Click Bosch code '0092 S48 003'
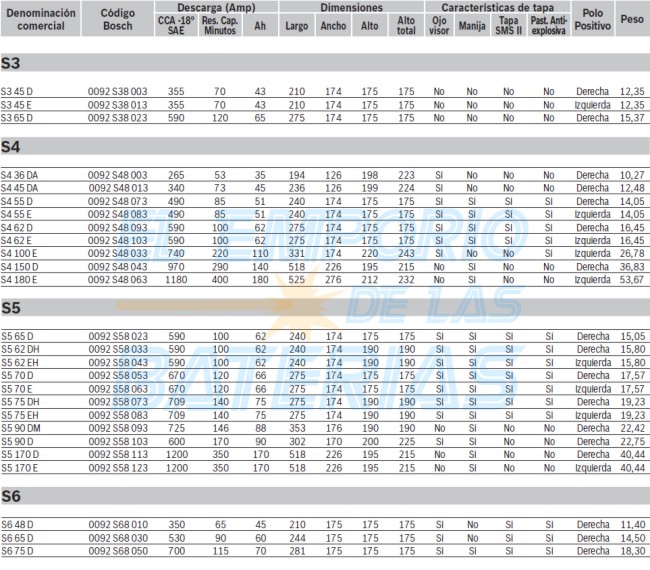 click(118, 175)
